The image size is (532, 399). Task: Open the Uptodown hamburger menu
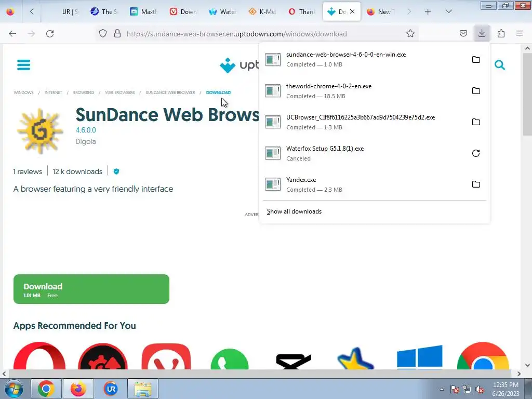[x=23, y=64]
